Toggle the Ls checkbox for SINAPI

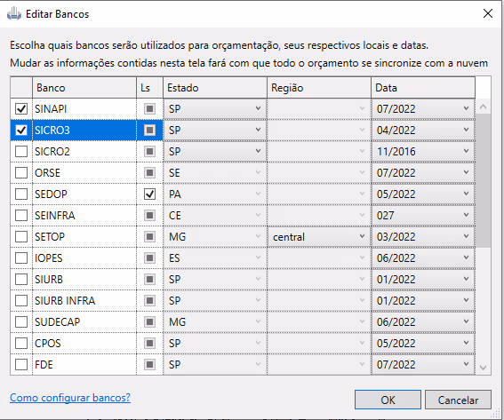tap(149, 109)
